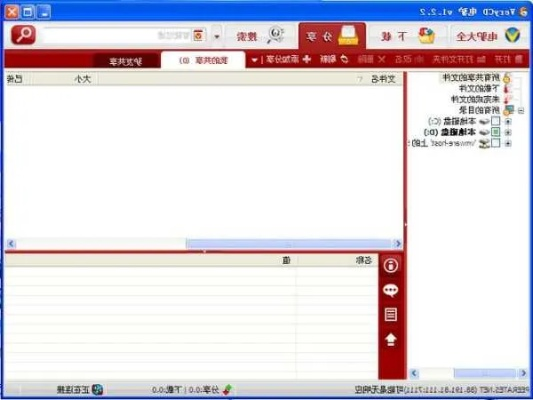Select 未完成的文件 in the tree

pyautogui.click(x=475, y=99)
